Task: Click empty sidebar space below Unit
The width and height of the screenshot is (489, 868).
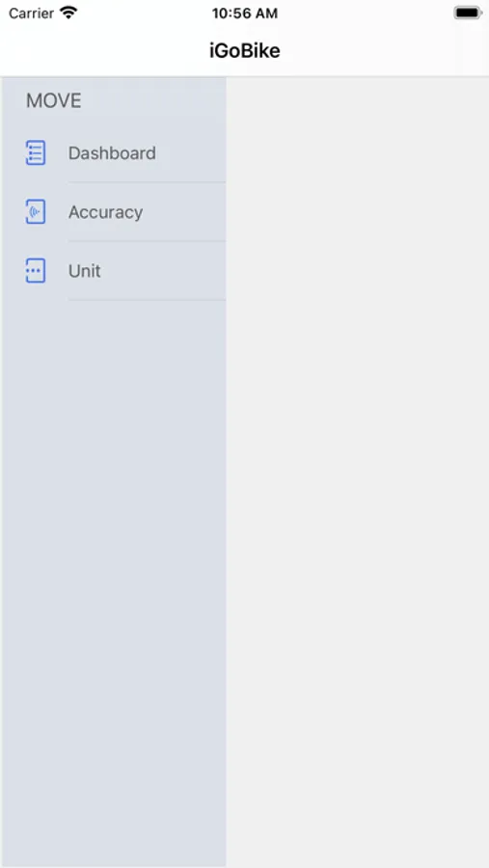Action: pyautogui.click(x=113, y=582)
